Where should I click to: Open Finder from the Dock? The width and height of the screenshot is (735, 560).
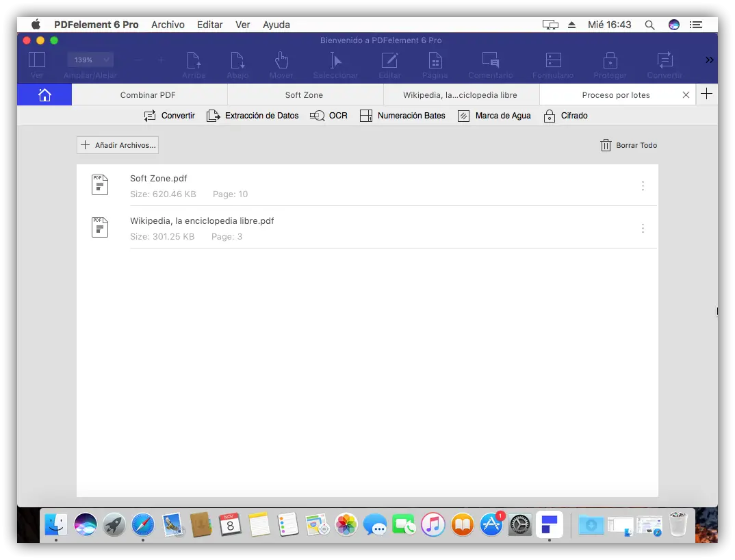click(x=56, y=524)
